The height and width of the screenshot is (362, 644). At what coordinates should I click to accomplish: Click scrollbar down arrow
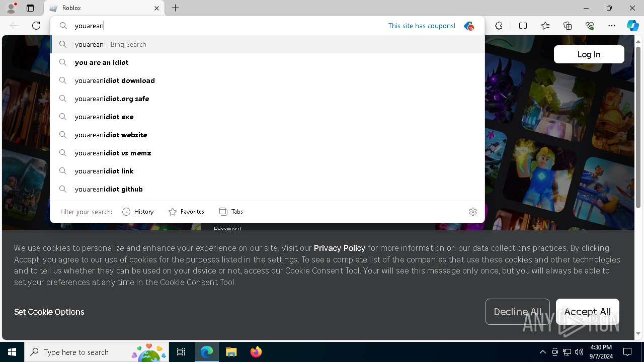(638, 333)
